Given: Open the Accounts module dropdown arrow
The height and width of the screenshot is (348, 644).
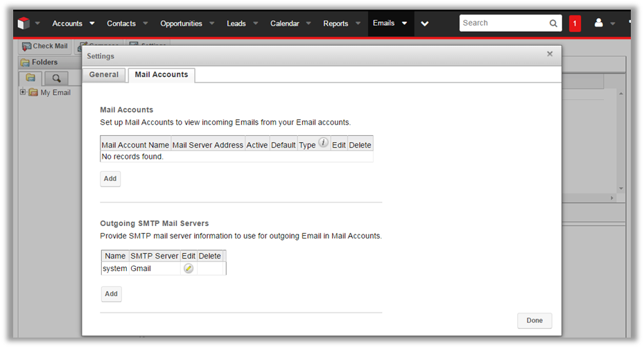Looking at the screenshot, I should [x=92, y=24].
